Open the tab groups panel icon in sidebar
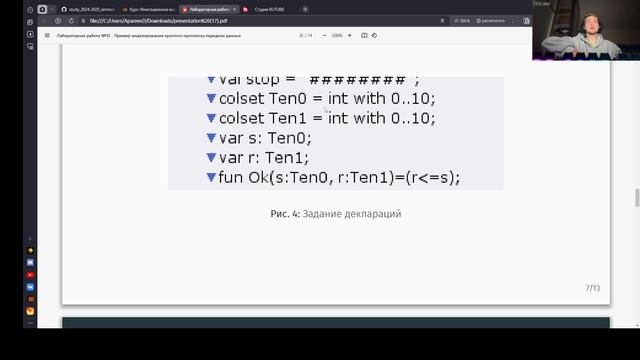Viewport: 640px width, 360px height. [x=30, y=22]
